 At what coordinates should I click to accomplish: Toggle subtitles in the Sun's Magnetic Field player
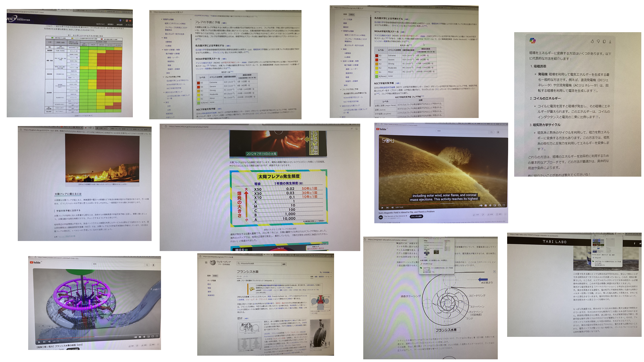tap(486, 205)
